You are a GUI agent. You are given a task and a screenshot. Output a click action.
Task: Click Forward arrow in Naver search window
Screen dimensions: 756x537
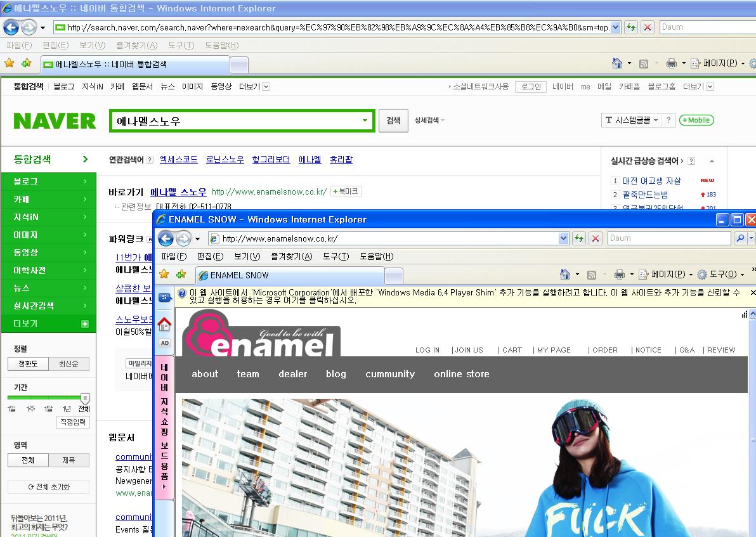29,27
